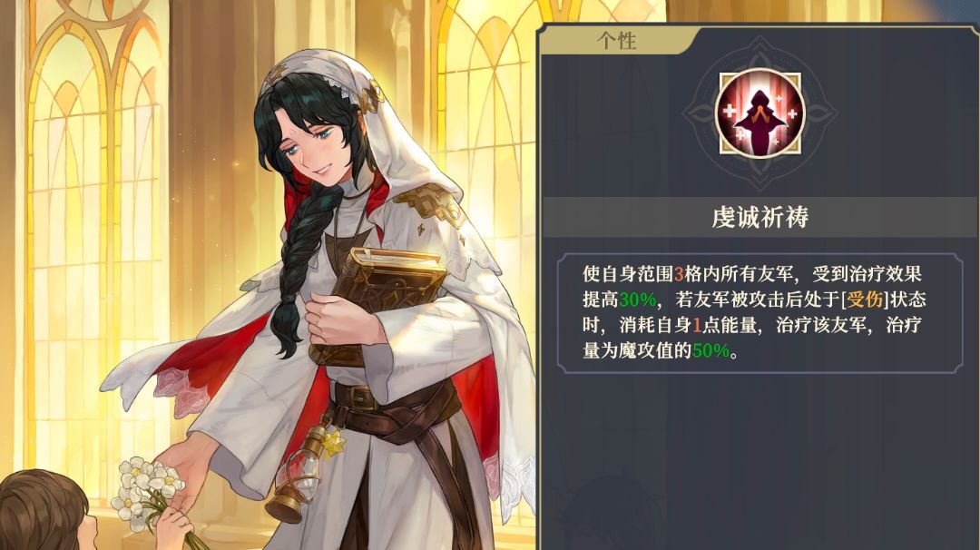Click the green 30% healing value
The width and height of the screenshot is (980, 550).
638,300
